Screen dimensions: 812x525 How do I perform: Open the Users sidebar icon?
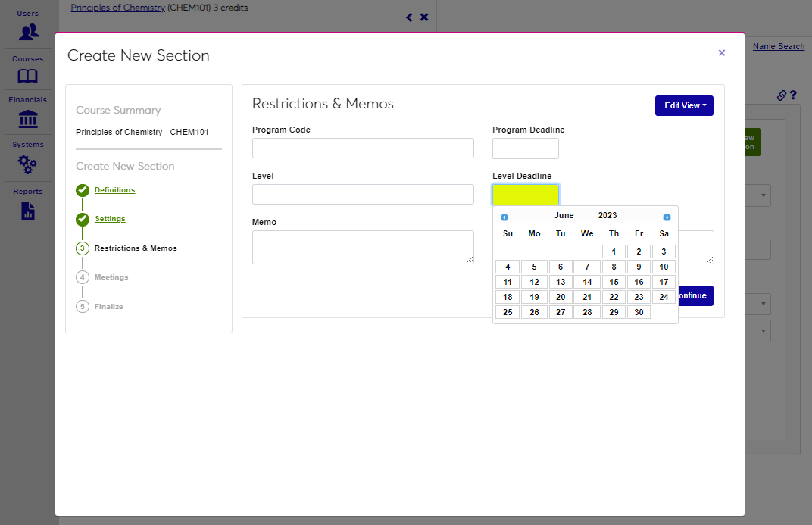(x=29, y=32)
